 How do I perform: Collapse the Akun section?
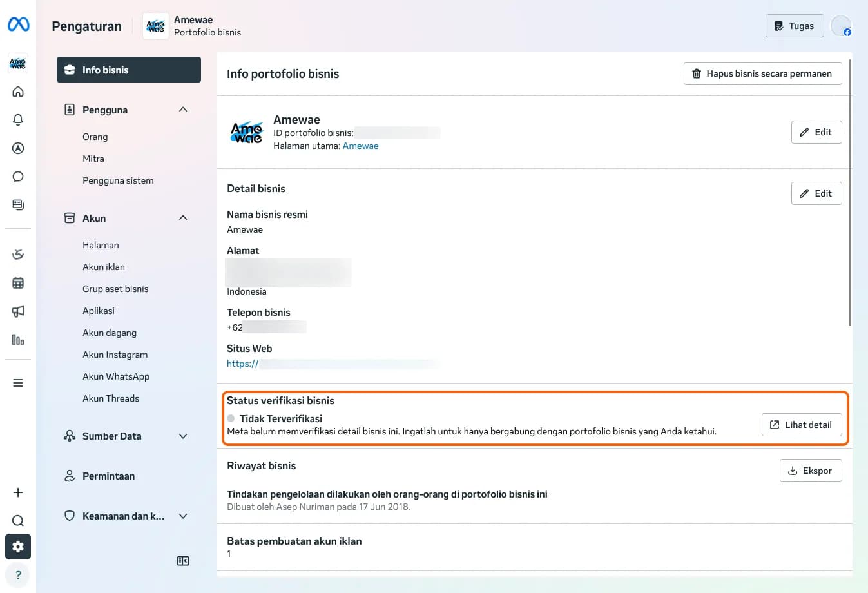tap(183, 218)
